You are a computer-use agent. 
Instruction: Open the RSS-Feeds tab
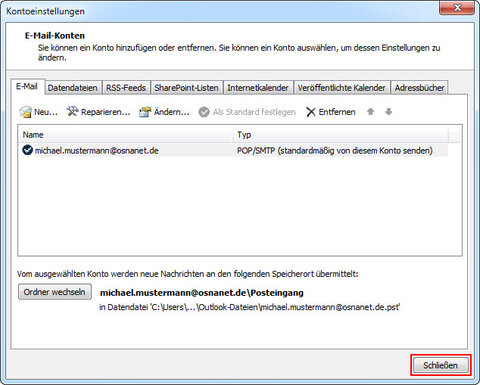[x=126, y=88]
